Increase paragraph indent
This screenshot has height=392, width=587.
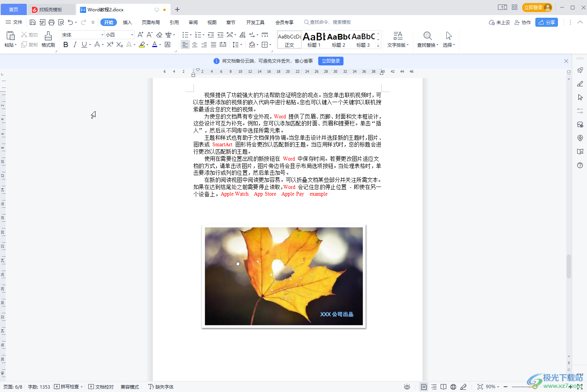coord(220,35)
